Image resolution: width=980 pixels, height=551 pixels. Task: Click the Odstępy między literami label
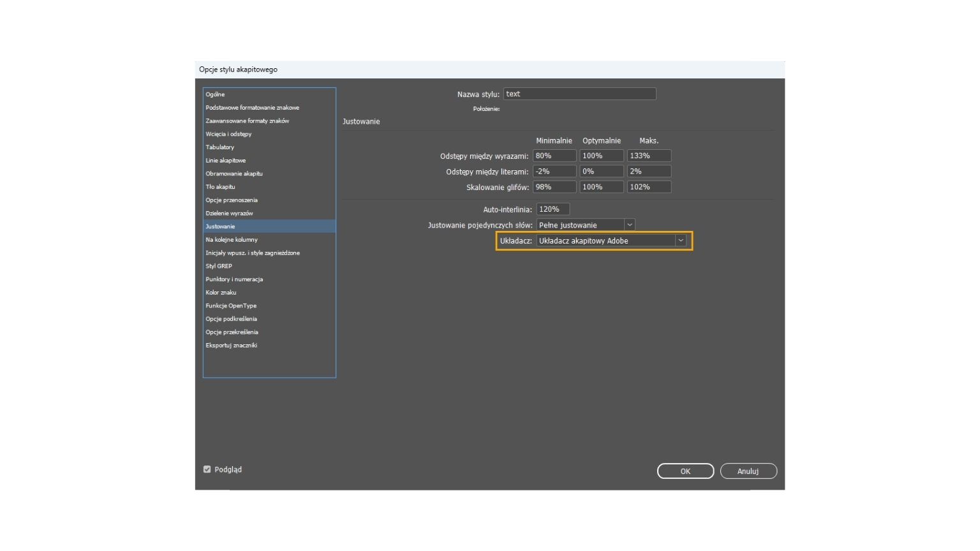coord(487,172)
